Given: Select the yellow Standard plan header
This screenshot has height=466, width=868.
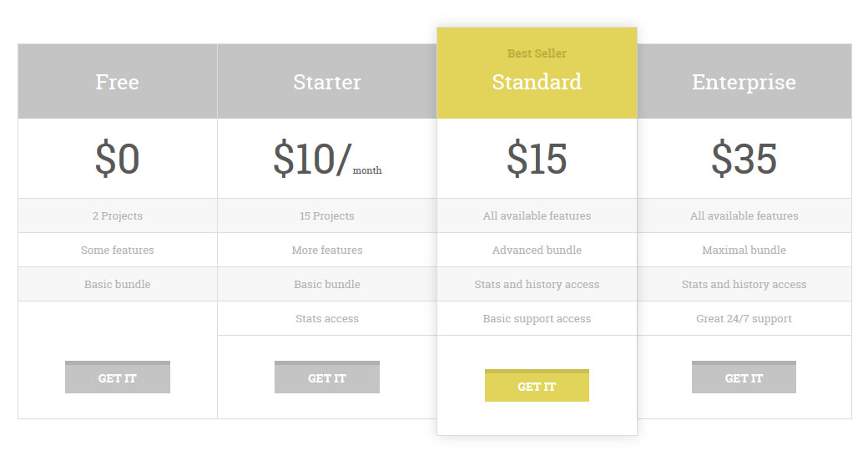Looking at the screenshot, I should (537, 73).
